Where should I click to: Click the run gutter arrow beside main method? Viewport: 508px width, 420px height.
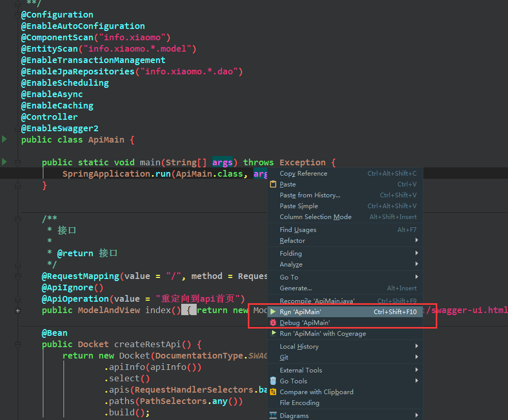pyautogui.click(x=5, y=162)
